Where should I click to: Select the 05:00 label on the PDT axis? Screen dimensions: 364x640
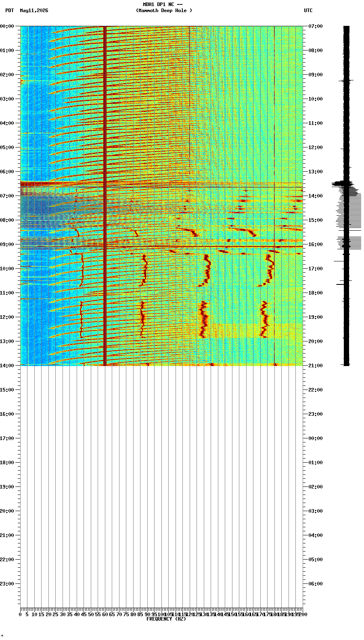click(x=7, y=147)
